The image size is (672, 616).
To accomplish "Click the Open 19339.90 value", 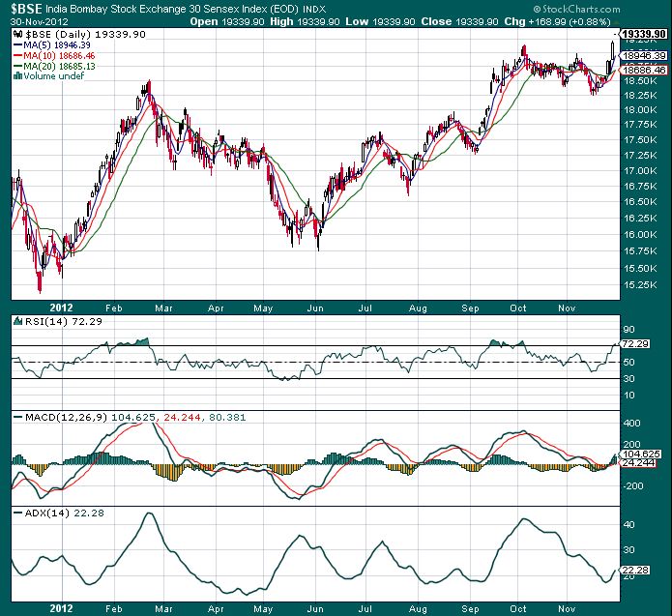I will pyautogui.click(x=226, y=21).
